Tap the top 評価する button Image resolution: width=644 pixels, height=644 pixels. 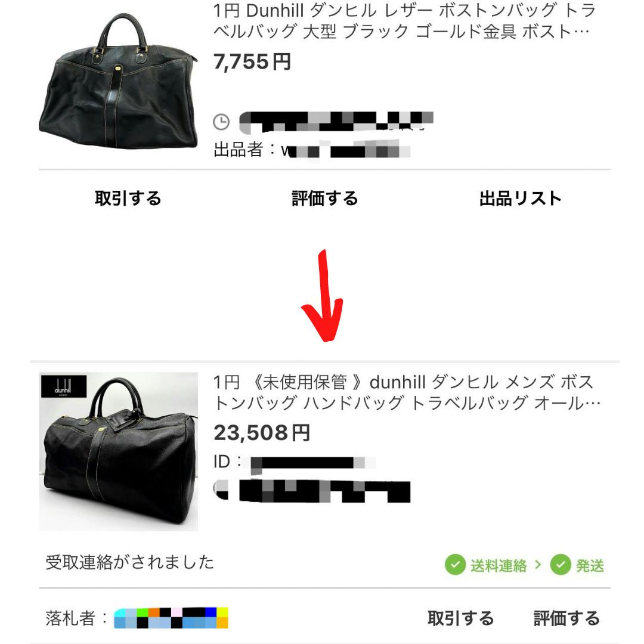point(324,199)
